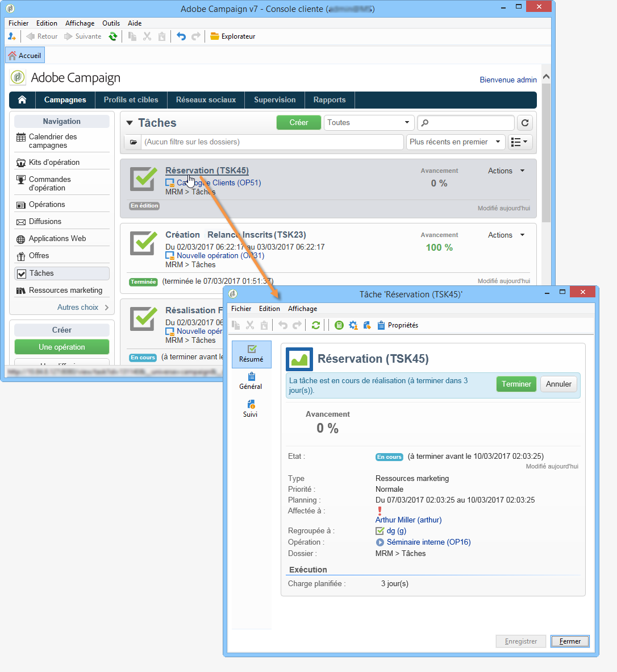Select Résumé tab in task window
Image resolution: width=617 pixels, height=672 pixels.
pyautogui.click(x=251, y=354)
